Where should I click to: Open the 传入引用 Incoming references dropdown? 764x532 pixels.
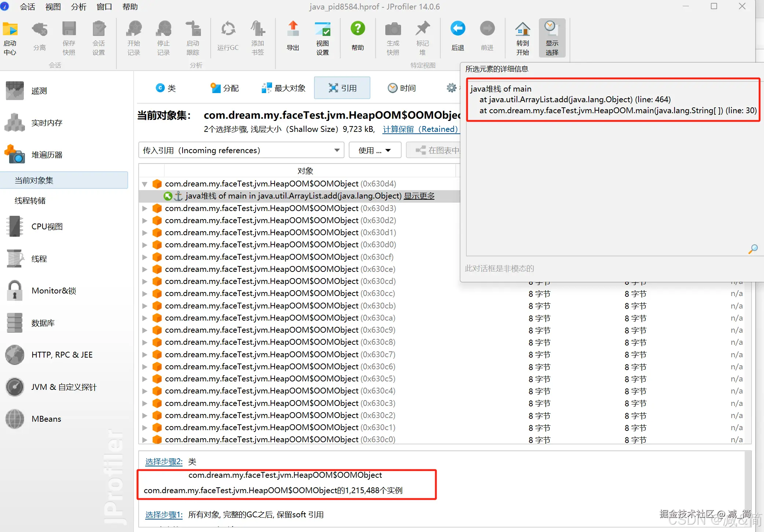241,150
